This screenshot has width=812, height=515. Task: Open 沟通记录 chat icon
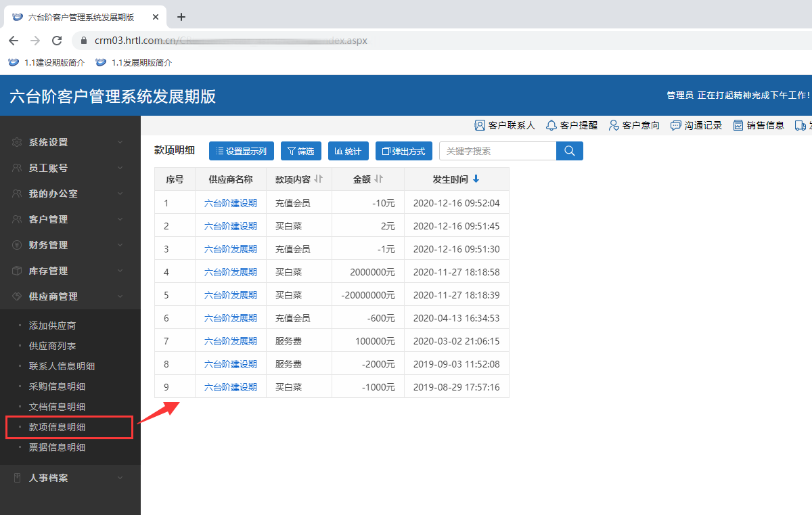coord(696,125)
